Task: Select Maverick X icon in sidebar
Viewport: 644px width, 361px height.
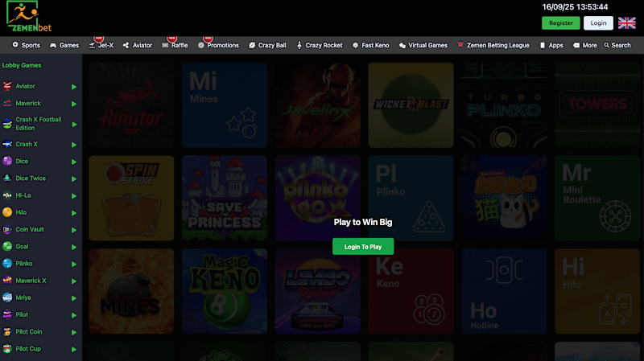Action: [7, 281]
